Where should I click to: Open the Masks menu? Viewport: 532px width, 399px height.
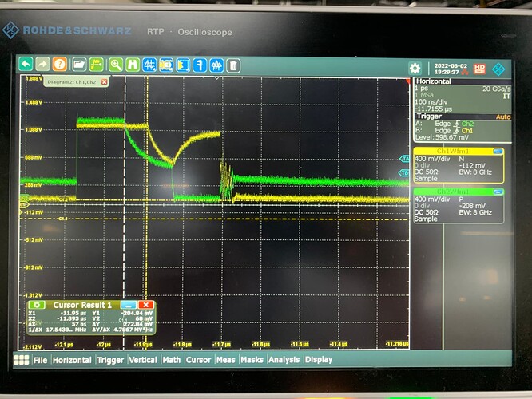click(252, 359)
